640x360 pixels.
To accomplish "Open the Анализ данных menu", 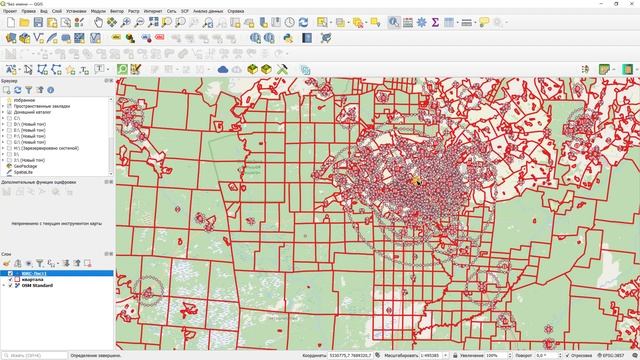I will (208, 11).
